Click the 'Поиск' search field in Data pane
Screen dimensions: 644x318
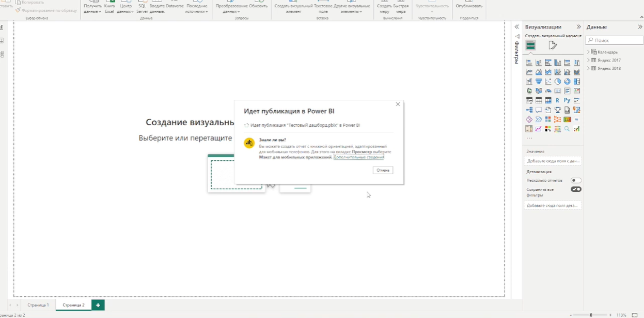615,40
